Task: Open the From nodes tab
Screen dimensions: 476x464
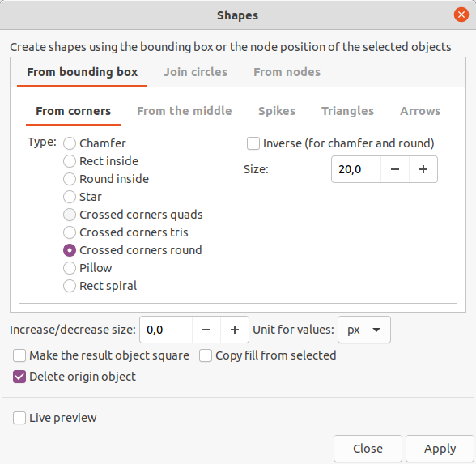Action: pos(287,72)
